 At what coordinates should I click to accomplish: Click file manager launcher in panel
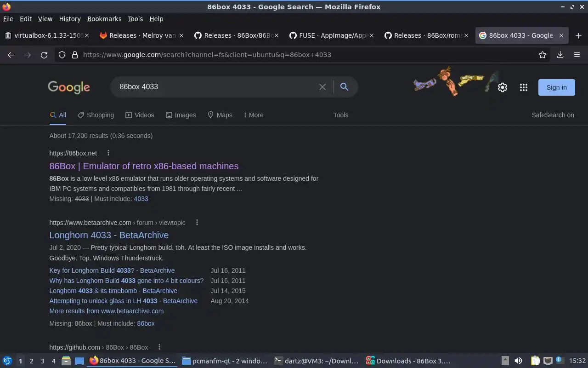66,361
